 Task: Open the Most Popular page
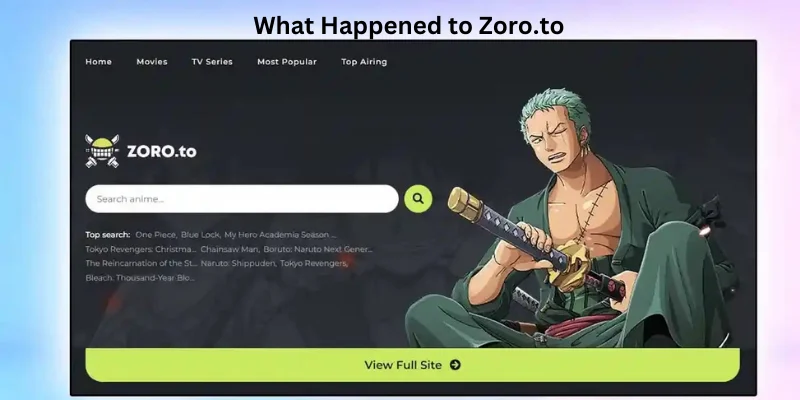pyautogui.click(x=287, y=62)
